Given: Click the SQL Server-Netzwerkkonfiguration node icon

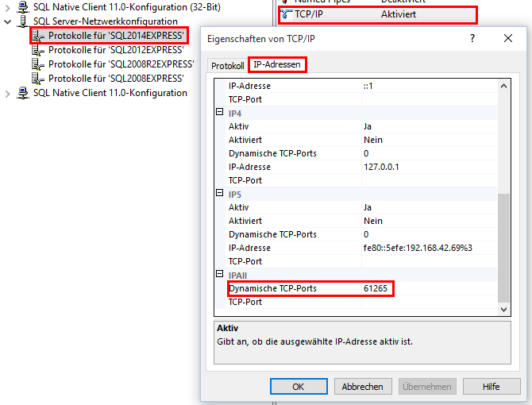Looking at the screenshot, I should point(23,21).
